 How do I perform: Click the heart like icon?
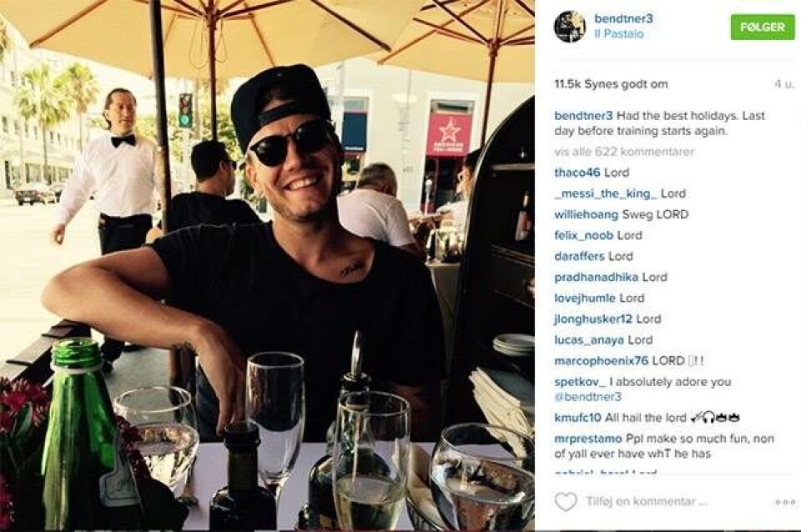(x=566, y=502)
